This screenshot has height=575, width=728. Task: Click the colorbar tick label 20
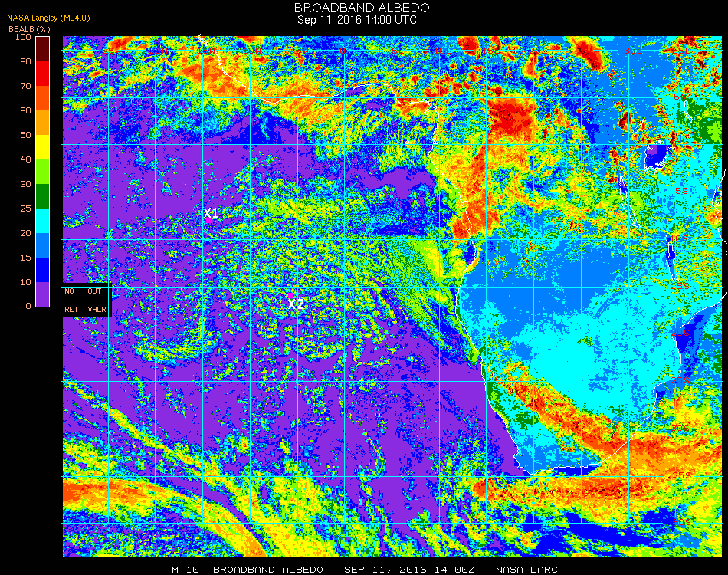coord(25,233)
